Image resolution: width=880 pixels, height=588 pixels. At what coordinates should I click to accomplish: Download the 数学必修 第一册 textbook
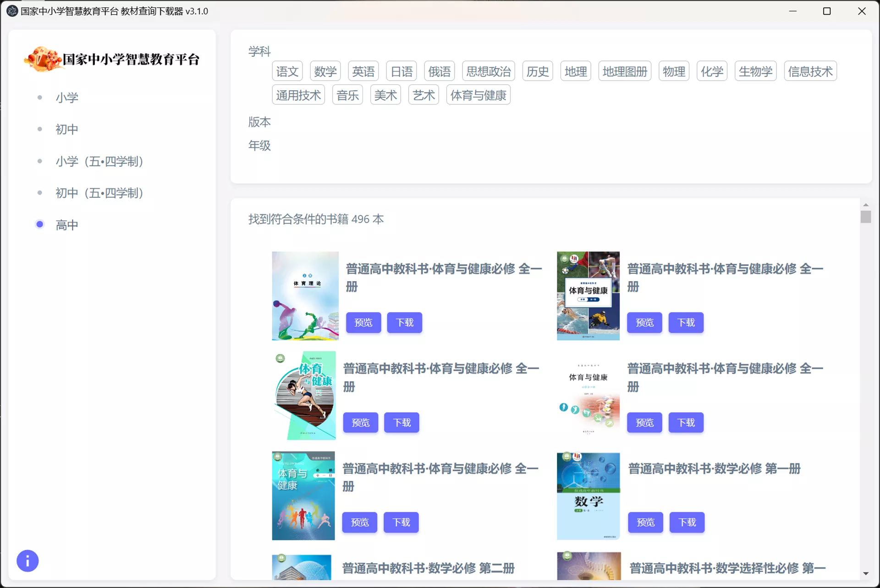point(687,522)
